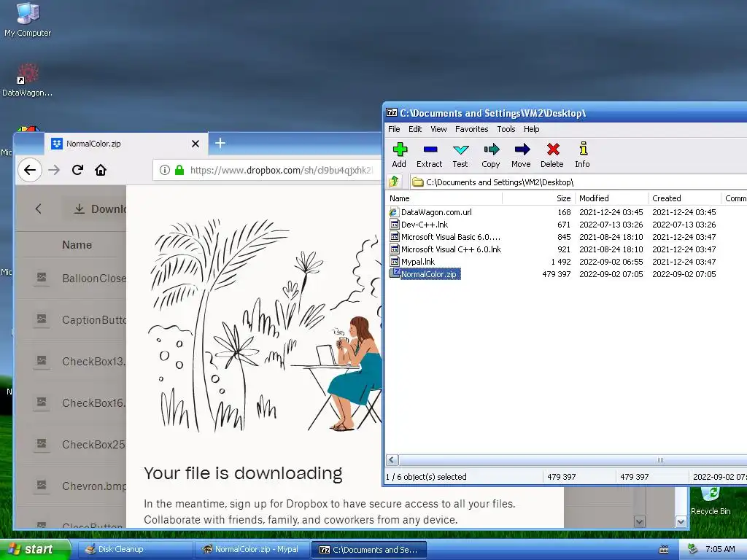Open the Tools menu in 7-Zip

coord(506,129)
